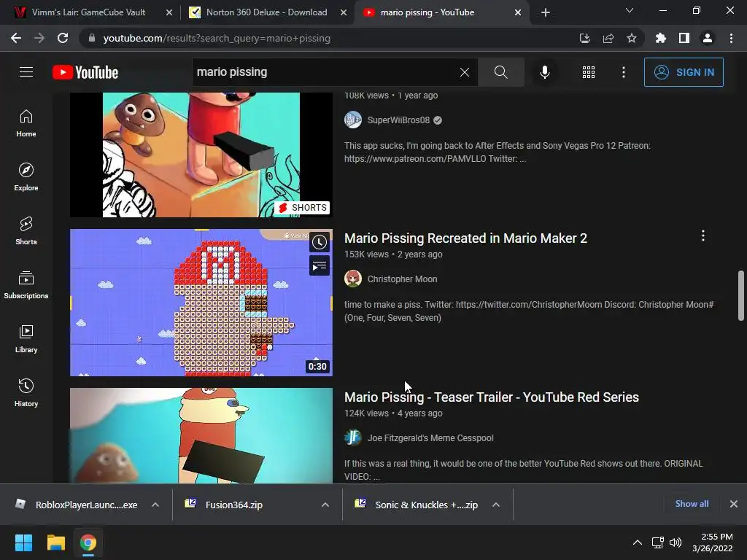Toggle the Chrome side panel
Viewport: 747px width, 560px height.
pos(684,38)
